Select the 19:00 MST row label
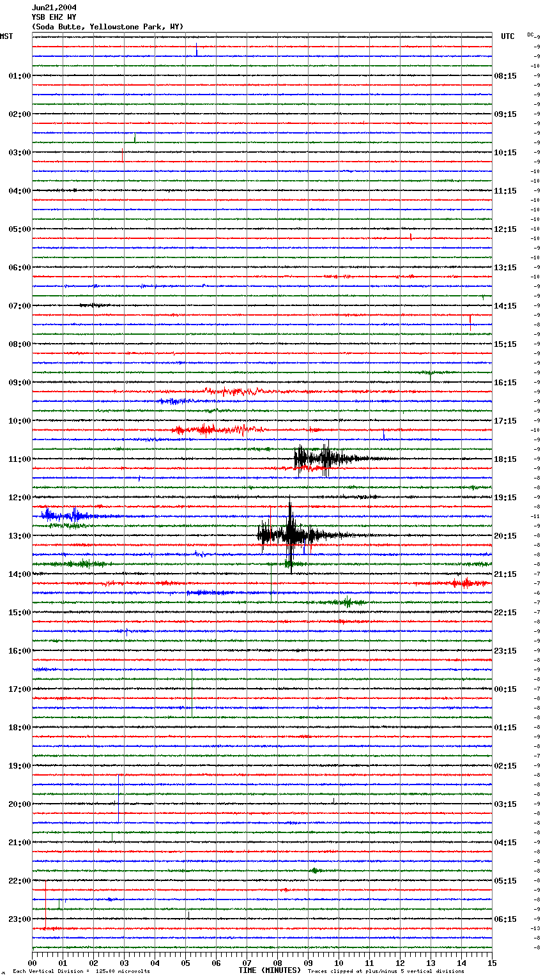Screen dimensions: 543x980 (19, 766)
